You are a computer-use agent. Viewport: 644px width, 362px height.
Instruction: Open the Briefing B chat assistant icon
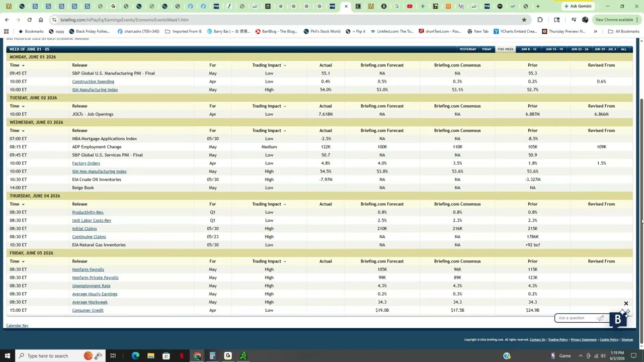point(618,319)
